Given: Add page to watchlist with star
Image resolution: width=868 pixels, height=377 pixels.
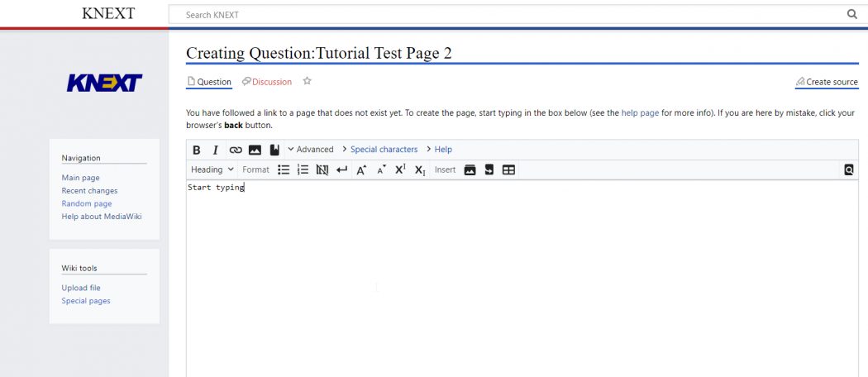Looking at the screenshot, I should coord(307,81).
